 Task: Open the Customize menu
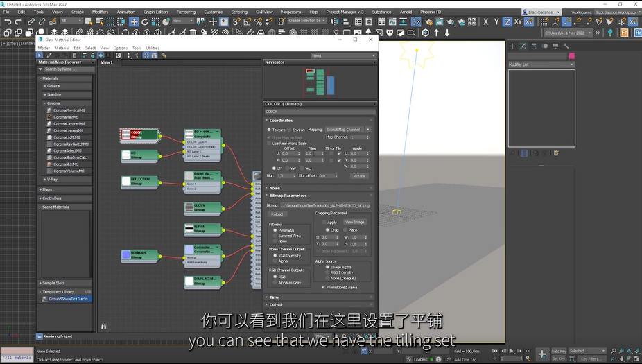pyautogui.click(x=214, y=12)
